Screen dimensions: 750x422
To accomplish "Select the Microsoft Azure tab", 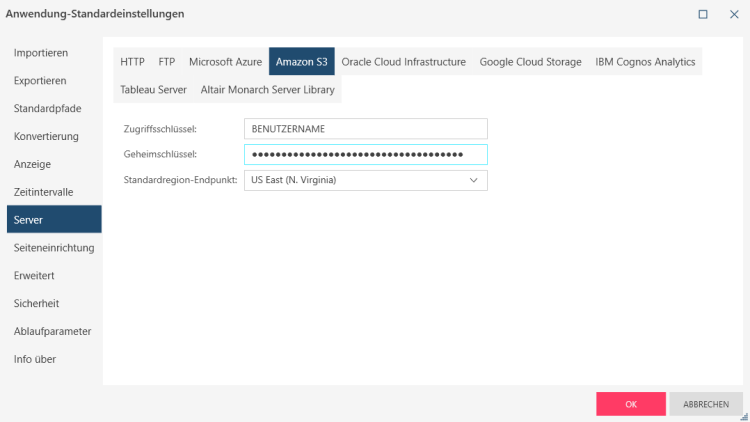I will click(x=225, y=62).
